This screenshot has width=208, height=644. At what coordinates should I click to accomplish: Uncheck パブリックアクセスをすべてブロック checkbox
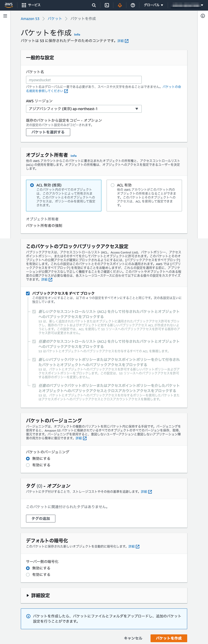(x=28, y=293)
